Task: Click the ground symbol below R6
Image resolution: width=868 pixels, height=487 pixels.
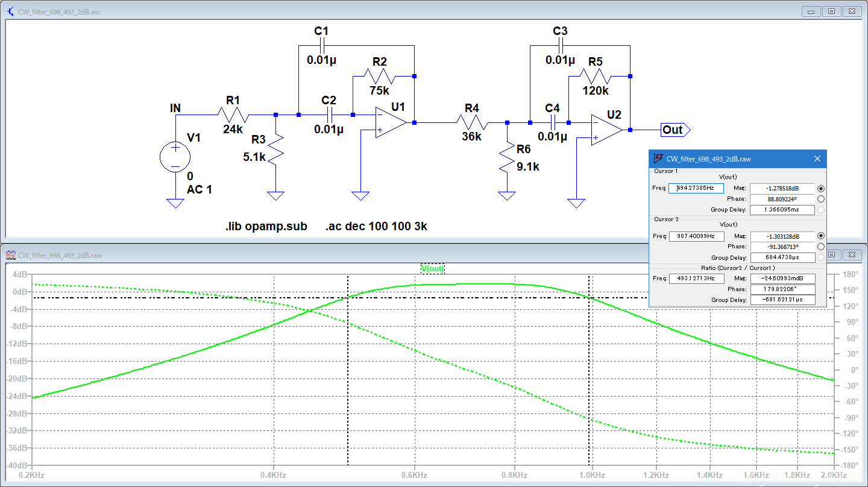Action: tap(507, 196)
